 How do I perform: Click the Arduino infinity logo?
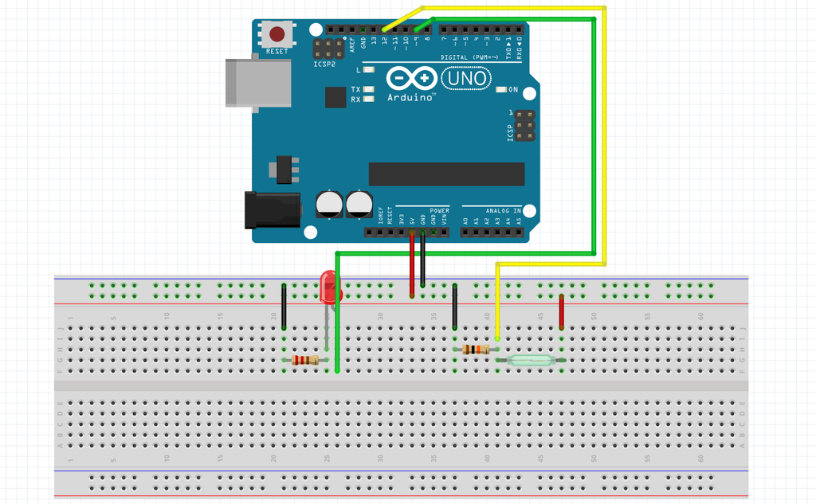[412, 79]
